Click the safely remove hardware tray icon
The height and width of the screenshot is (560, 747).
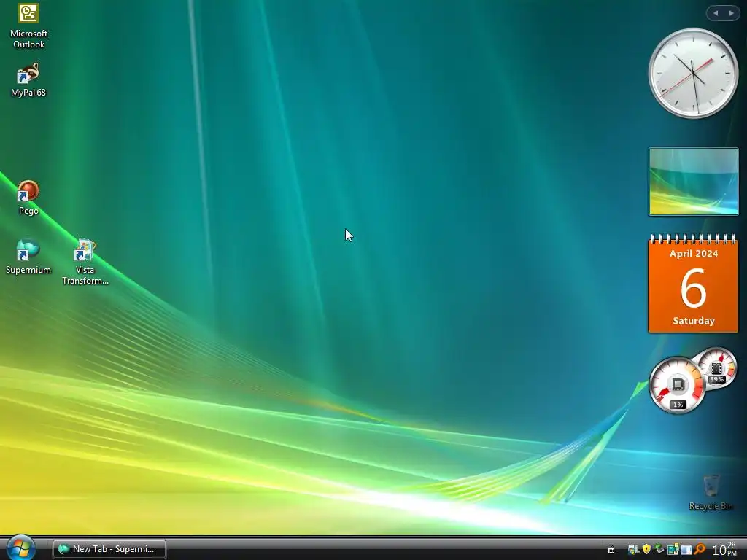(x=659, y=549)
